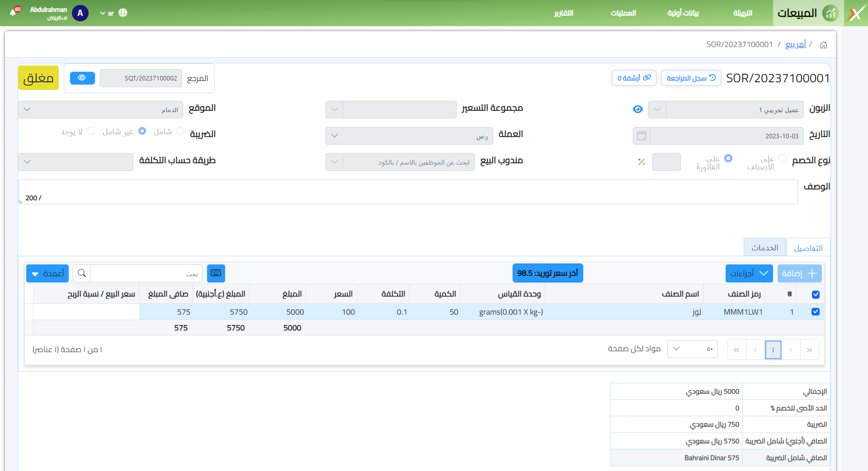Open the items per page dropdown
Viewport: 868px width, 471px height.
click(692, 349)
